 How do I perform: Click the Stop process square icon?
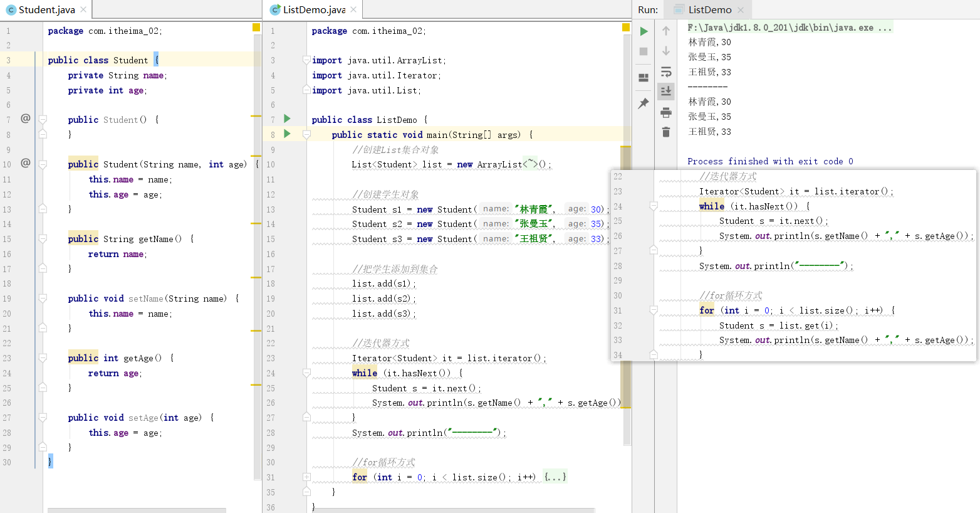pos(644,51)
